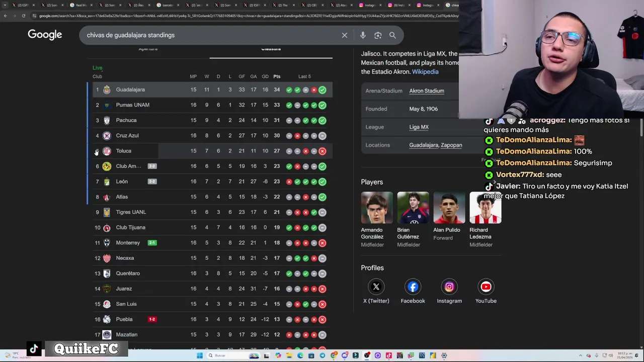
Task: Click Guadalajara's red loss indicator in Last 5
Action: pyautogui.click(x=314, y=90)
